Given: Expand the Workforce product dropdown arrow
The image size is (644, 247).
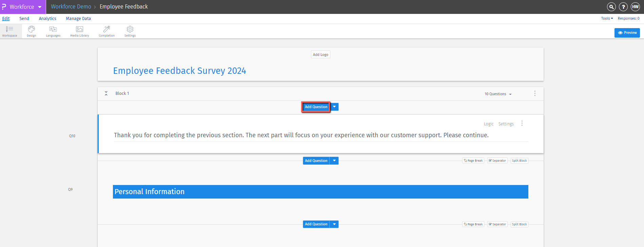Looking at the screenshot, I should click(x=40, y=7).
